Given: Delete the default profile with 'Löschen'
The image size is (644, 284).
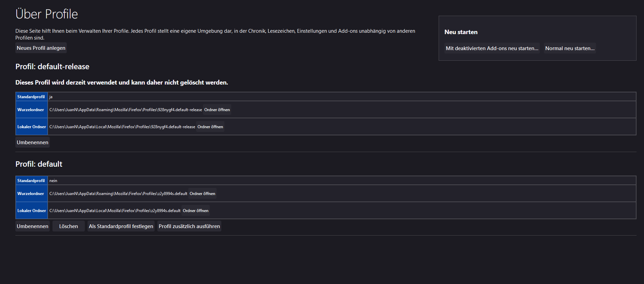Looking at the screenshot, I should pyautogui.click(x=68, y=226).
